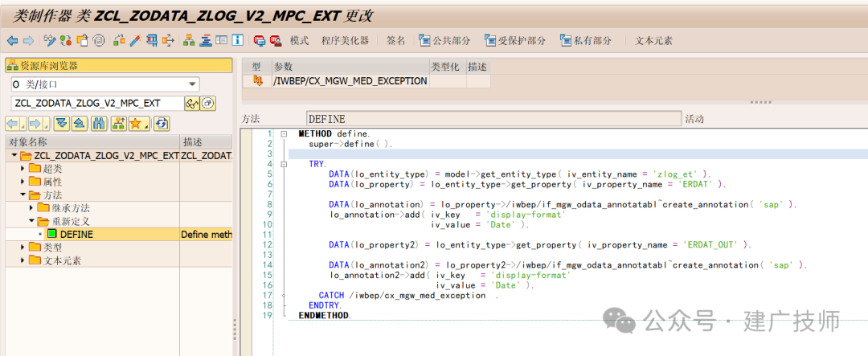Collapse the 方法 folder
This screenshot has width=868, height=356.
coord(23,195)
